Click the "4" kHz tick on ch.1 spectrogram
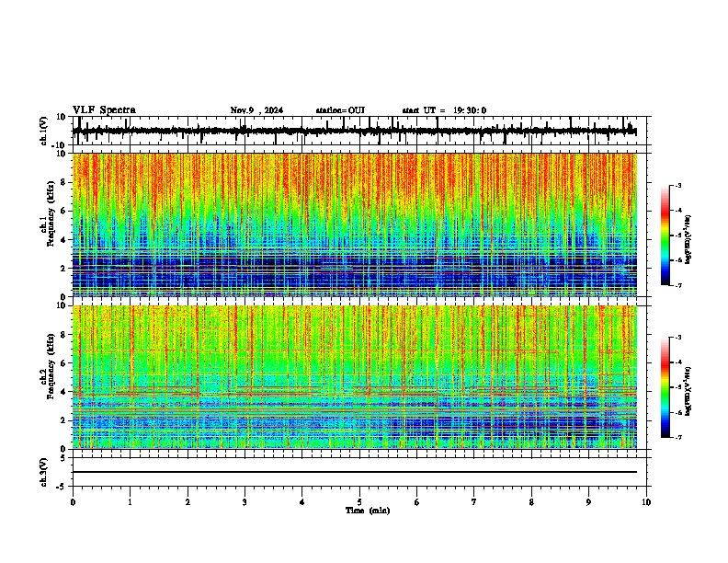 (x=63, y=240)
